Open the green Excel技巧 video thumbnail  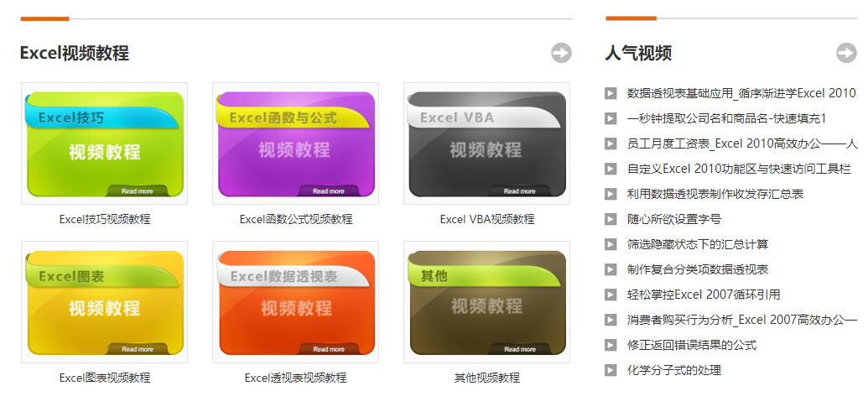tap(104, 143)
